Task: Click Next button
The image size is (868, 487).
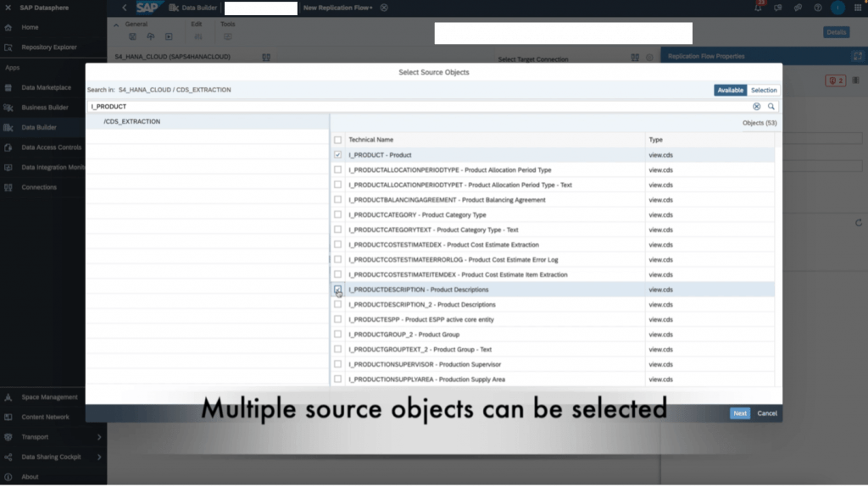Action: pos(739,413)
